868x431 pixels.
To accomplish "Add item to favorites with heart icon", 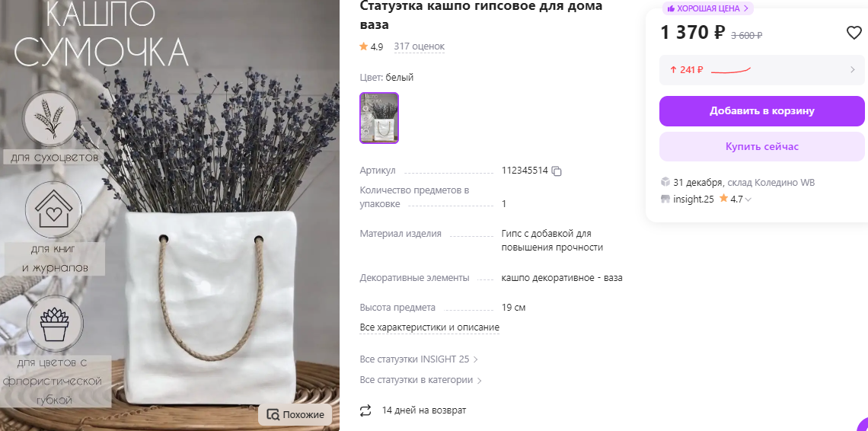I will (854, 34).
